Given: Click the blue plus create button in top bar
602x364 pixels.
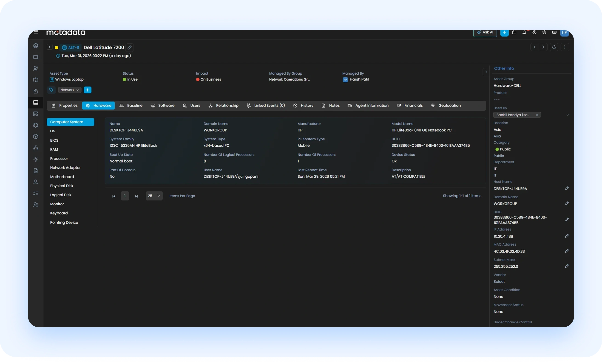Looking at the screenshot, I should pos(504,33).
